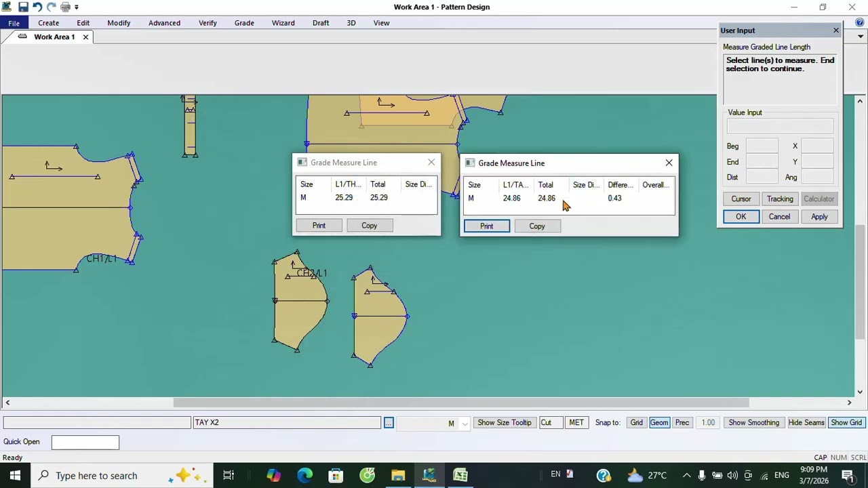
Task: Click the Quick Open input field
Action: tap(85, 442)
